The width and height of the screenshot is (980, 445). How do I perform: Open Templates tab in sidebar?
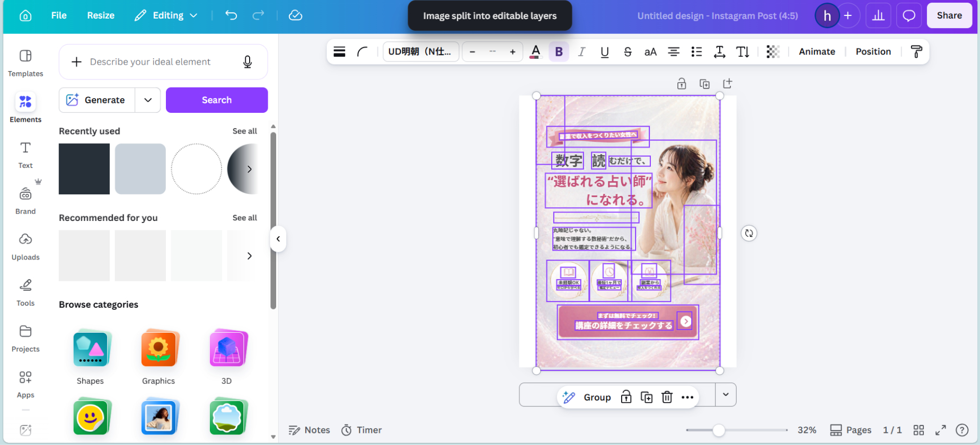pos(25,63)
